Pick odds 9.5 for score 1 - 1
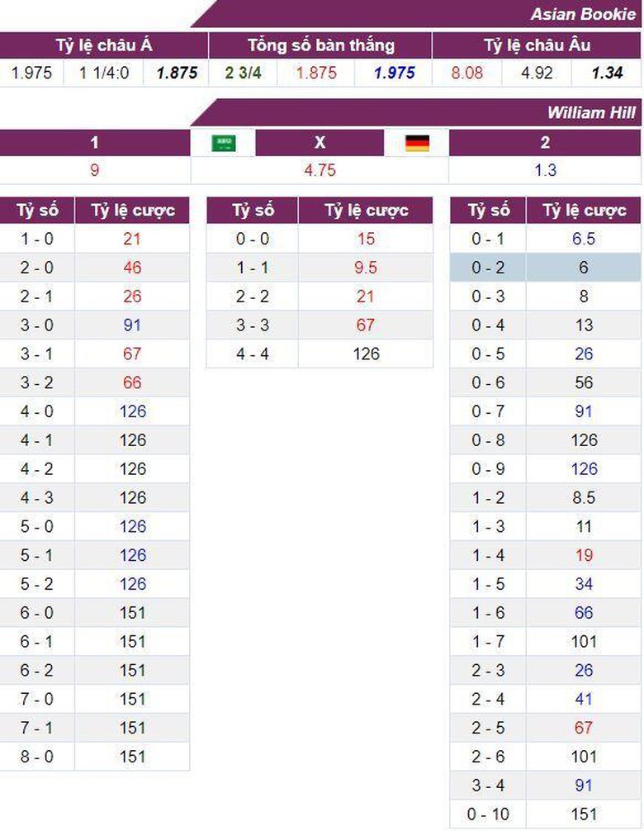This screenshot has height=831, width=644. pos(365,268)
